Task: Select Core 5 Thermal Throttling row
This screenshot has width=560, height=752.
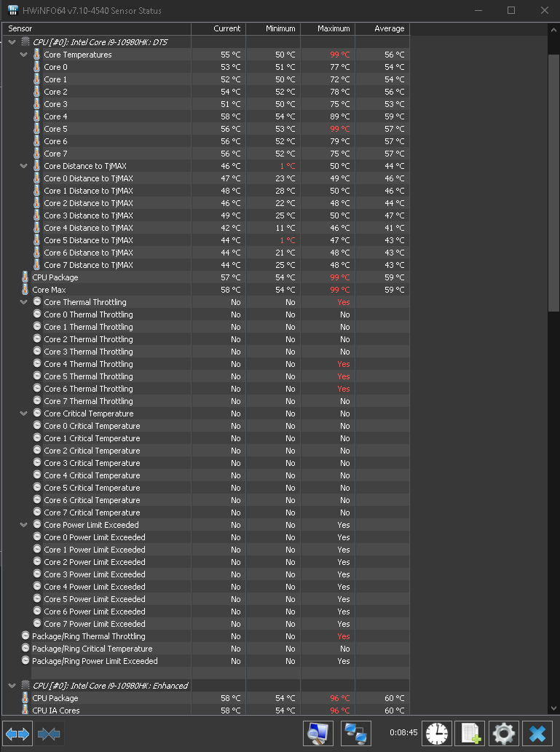Action: (x=206, y=376)
